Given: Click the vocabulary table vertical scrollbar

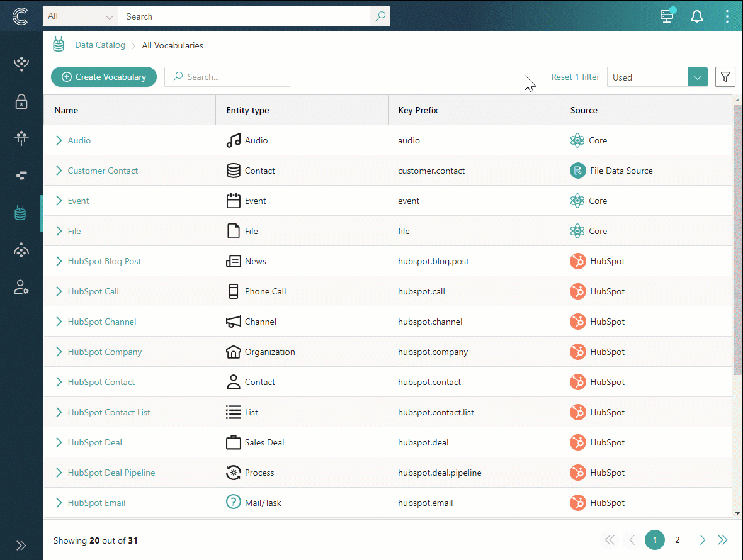Looking at the screenshot, I should (737, 239).
